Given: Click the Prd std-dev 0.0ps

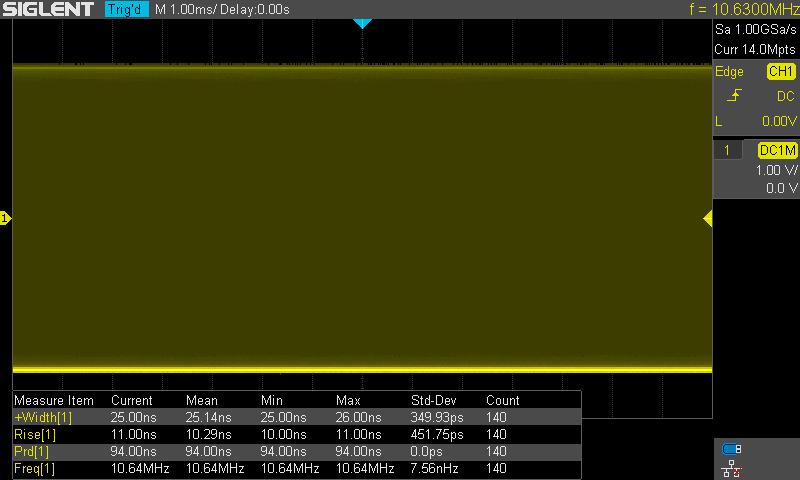Looking at the screenshot, I should click(427, 451).
